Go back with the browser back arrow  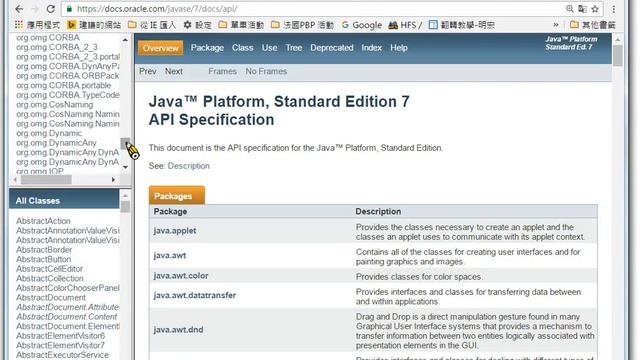point(19,9)
